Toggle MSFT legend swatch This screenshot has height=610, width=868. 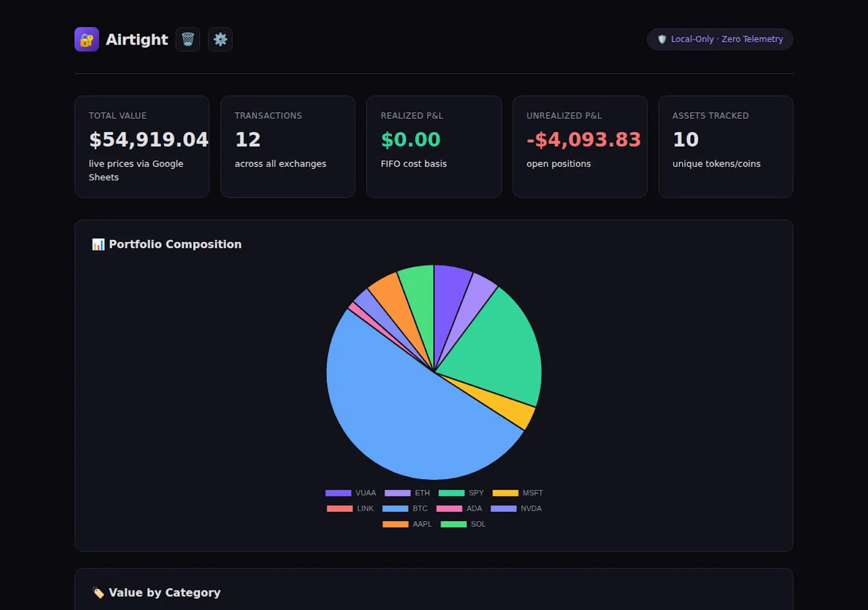click(506, 493)
